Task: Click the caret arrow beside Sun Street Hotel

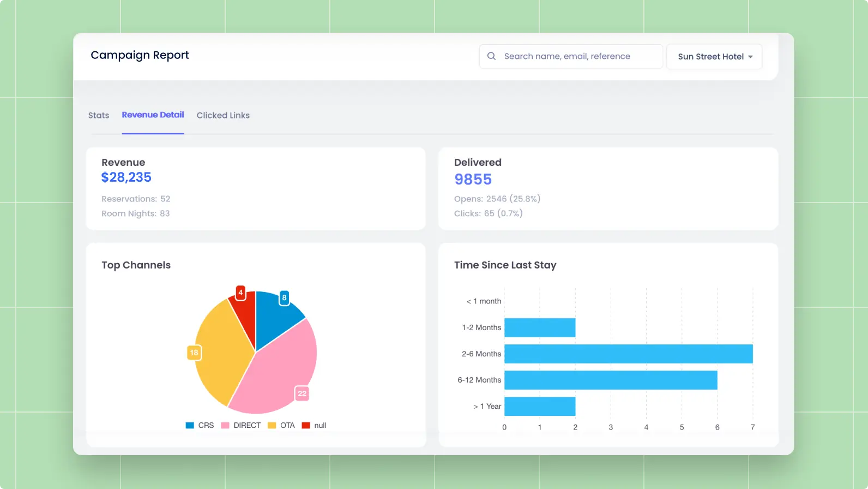Action: (751, 57)
